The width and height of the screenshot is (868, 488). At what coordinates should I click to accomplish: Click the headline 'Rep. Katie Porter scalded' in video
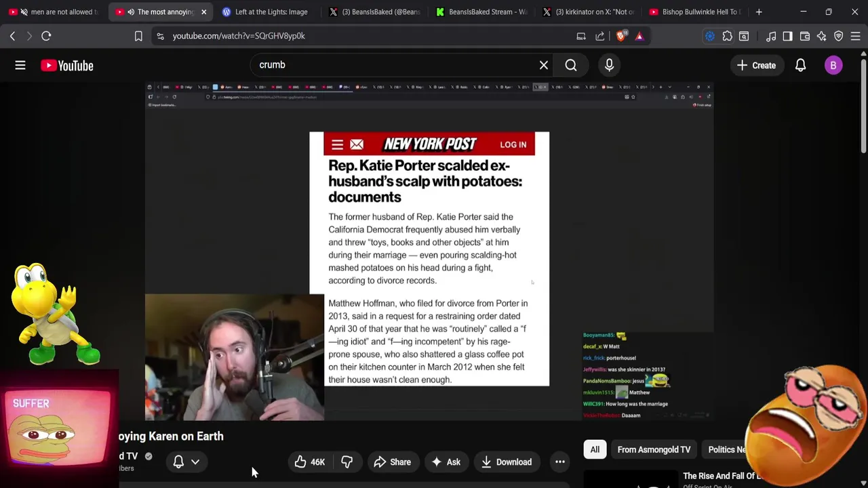[425, 181]
